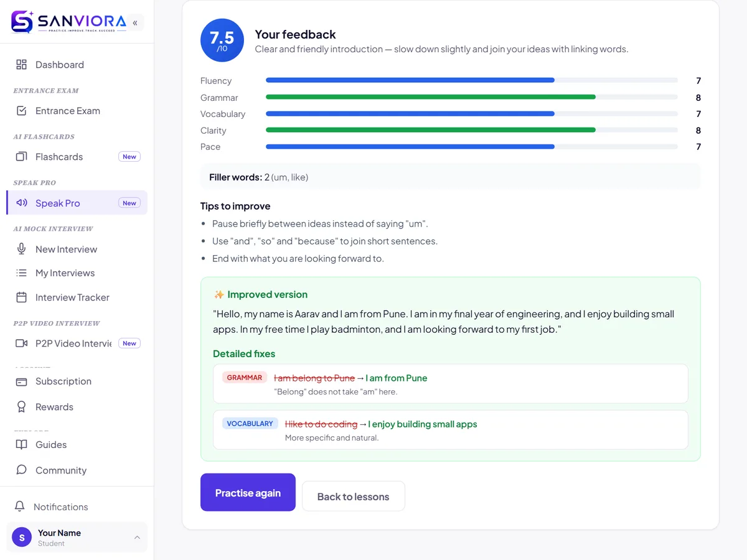Viewport: 747px width, 560px height.
Task: Click the struck-through "I am belong to Pune"
Action: point(314,378)
